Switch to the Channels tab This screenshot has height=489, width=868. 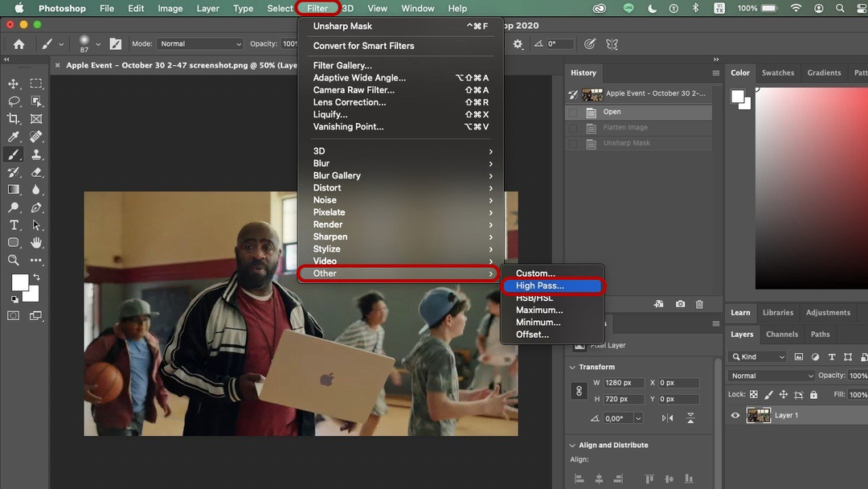click(781, 335)
